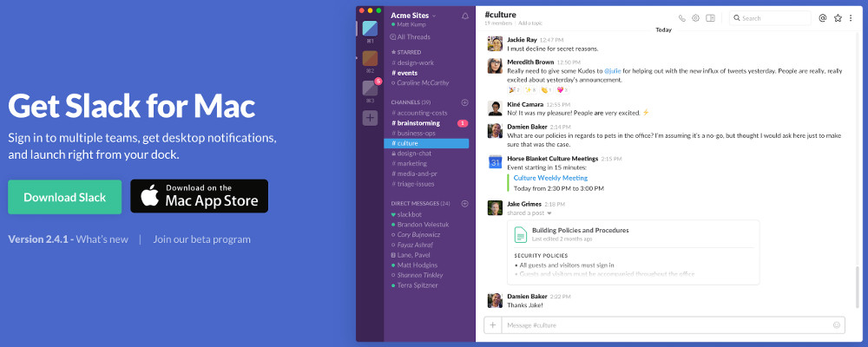
Task: Click the @julie mention
Action: coord(612,71)
